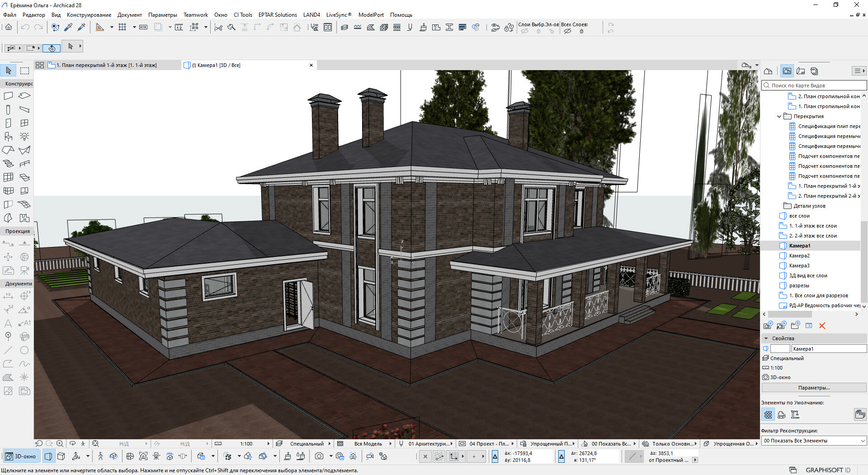Viewport: 868px width, 475px height.
Task: Click the Pick Up Parameters eyedropper icon
Action: pos(68,28)
